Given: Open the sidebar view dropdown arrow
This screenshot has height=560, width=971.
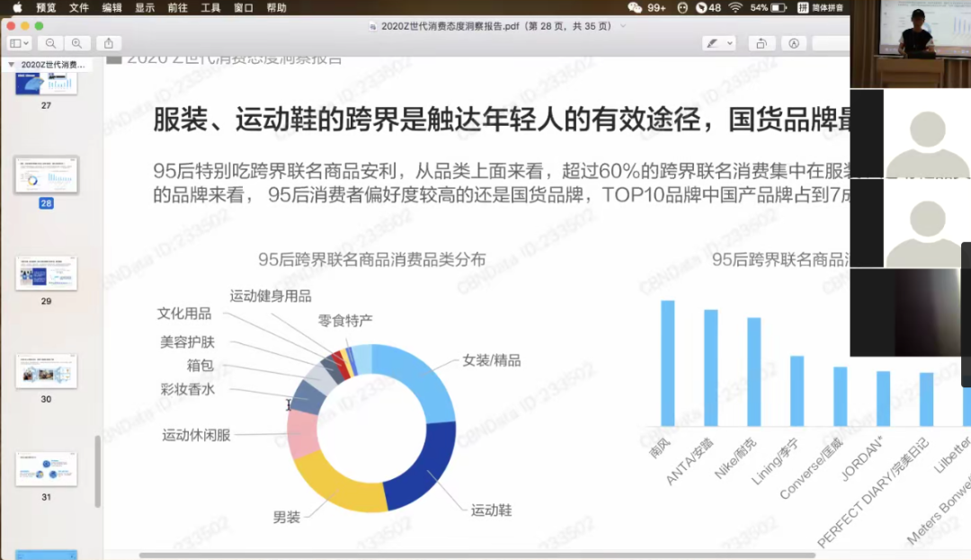Looking at the screenshot, I should (x=26, y=43).
